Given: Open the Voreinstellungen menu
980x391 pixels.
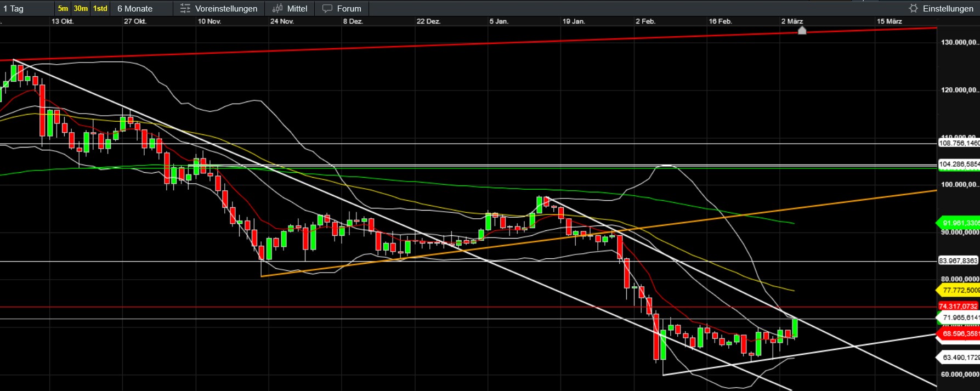Looking at the screenshot, I should tap(226, 9).
